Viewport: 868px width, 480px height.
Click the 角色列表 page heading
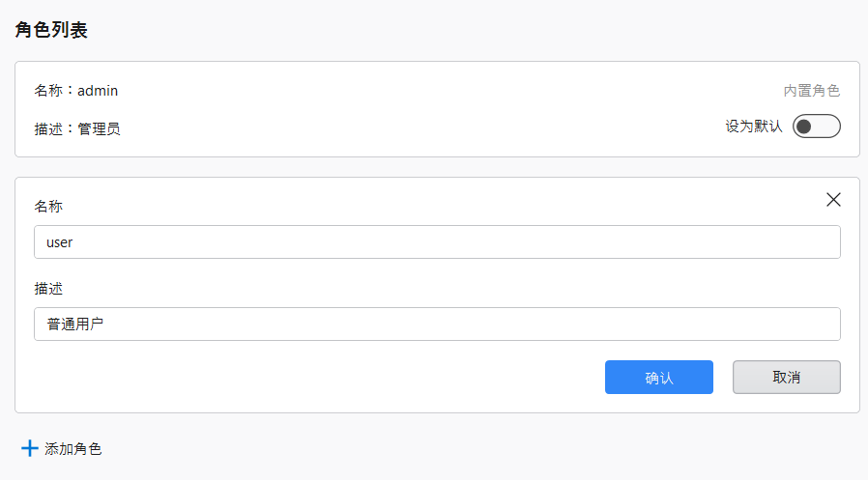pos(51,30)
